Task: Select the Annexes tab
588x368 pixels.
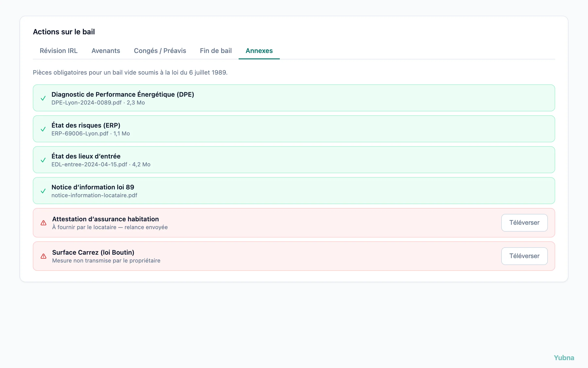Action: coord(259,51)
